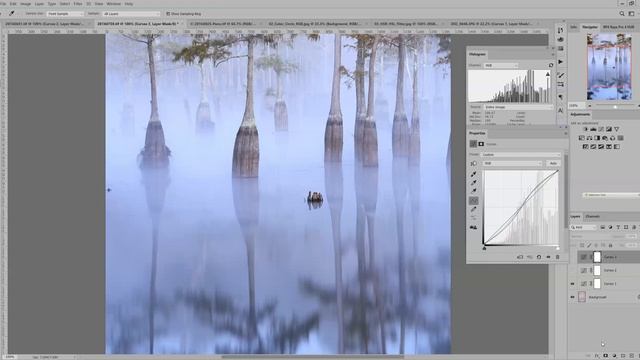
Task: Select the layer mask icon in Properties
Action: coord(481,144)
